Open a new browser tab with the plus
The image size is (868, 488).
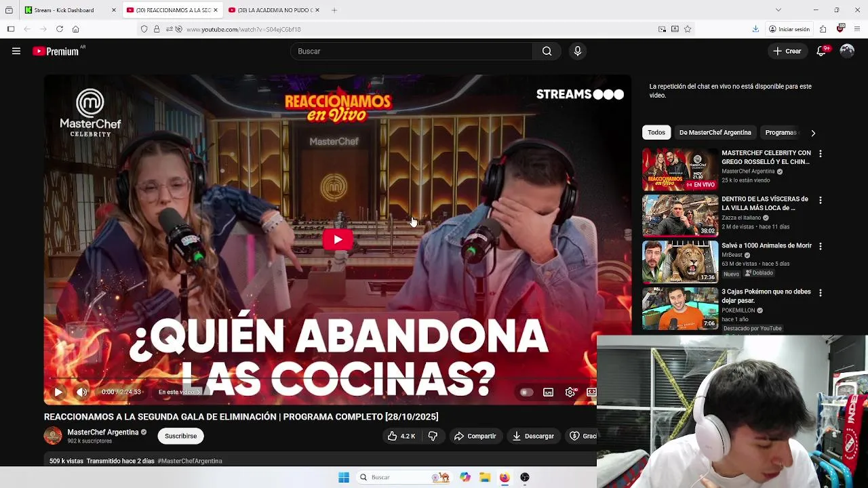click(334, 10)
